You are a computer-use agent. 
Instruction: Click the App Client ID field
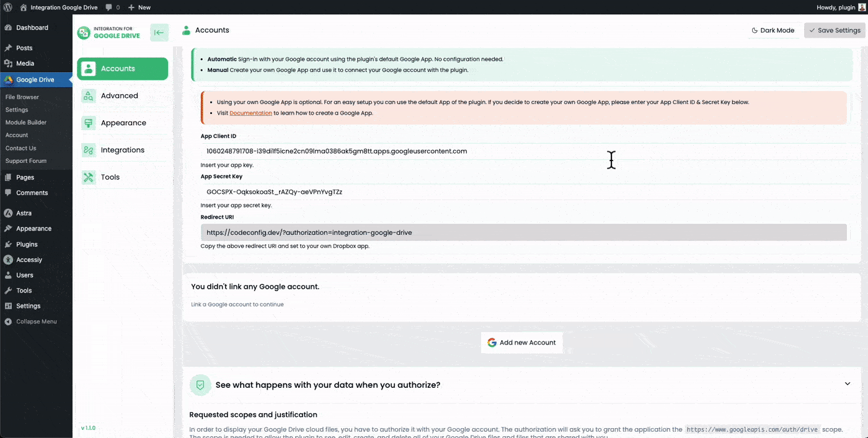[523, 151]
